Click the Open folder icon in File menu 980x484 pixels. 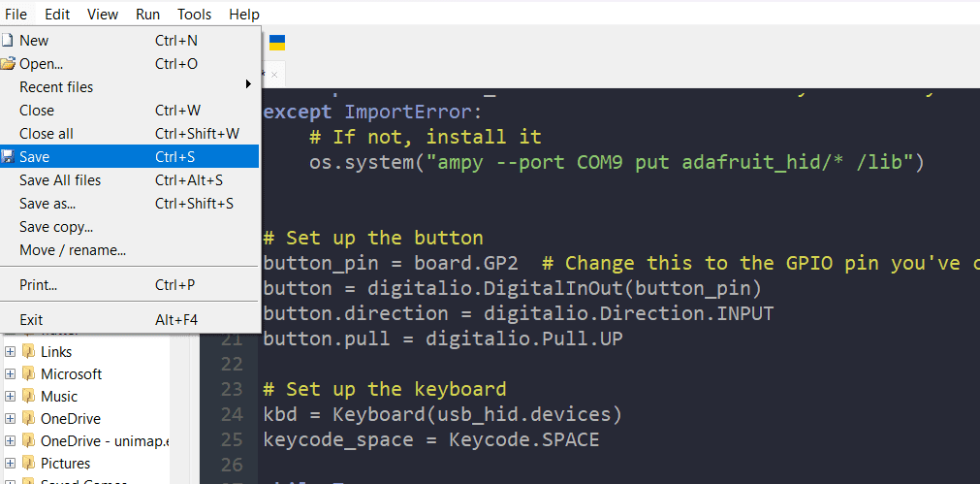tap(8, 64)
